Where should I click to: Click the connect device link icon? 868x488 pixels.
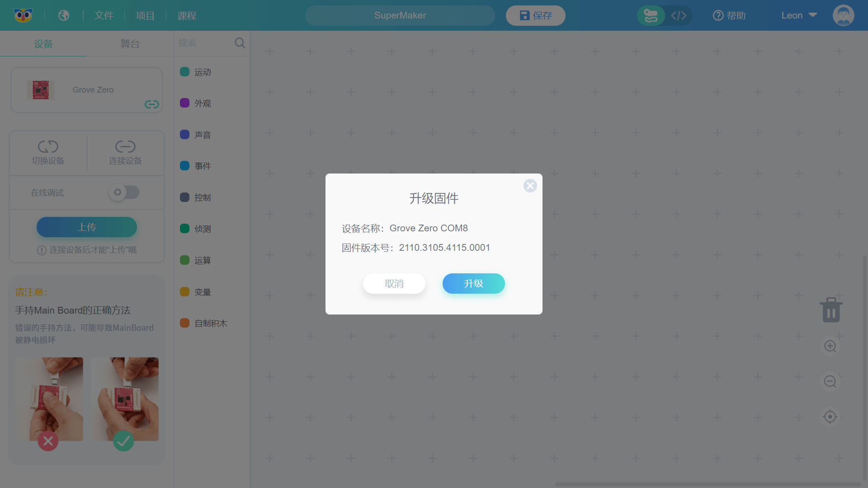125,147
